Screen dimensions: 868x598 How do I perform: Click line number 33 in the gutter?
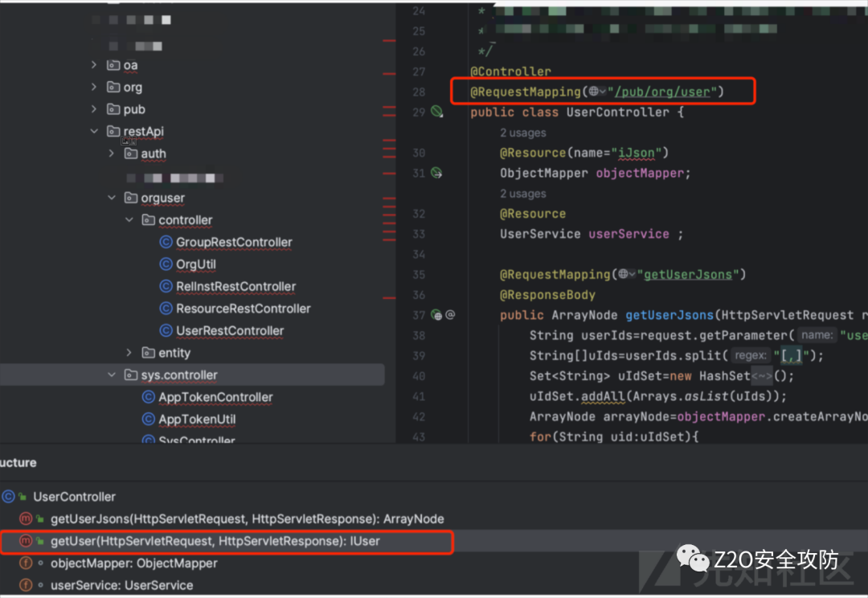pos(419,234)
